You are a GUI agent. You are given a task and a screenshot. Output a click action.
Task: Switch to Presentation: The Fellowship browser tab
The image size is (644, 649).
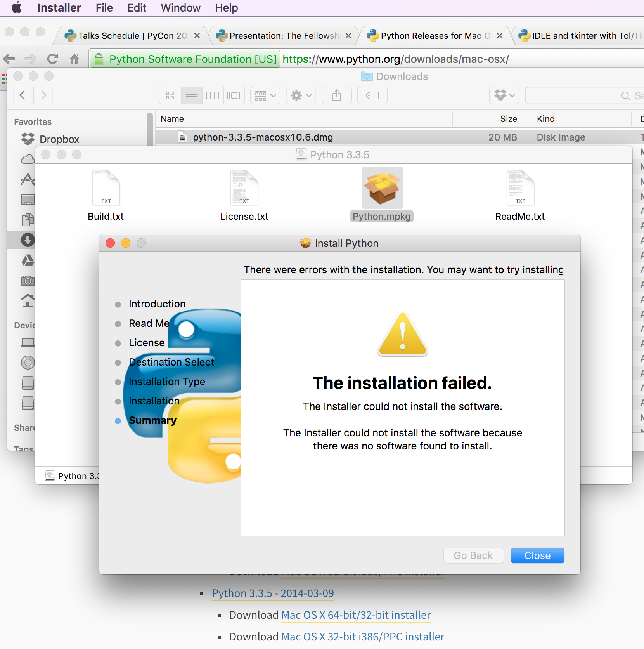(284, 36)
